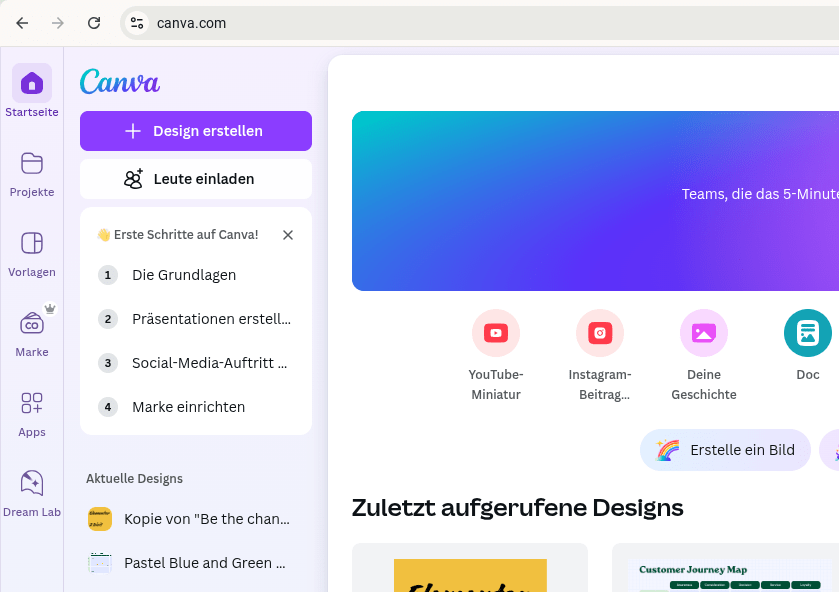Select Startseite in the sidebar
This screenshot has height=592, width=839.
32,91
